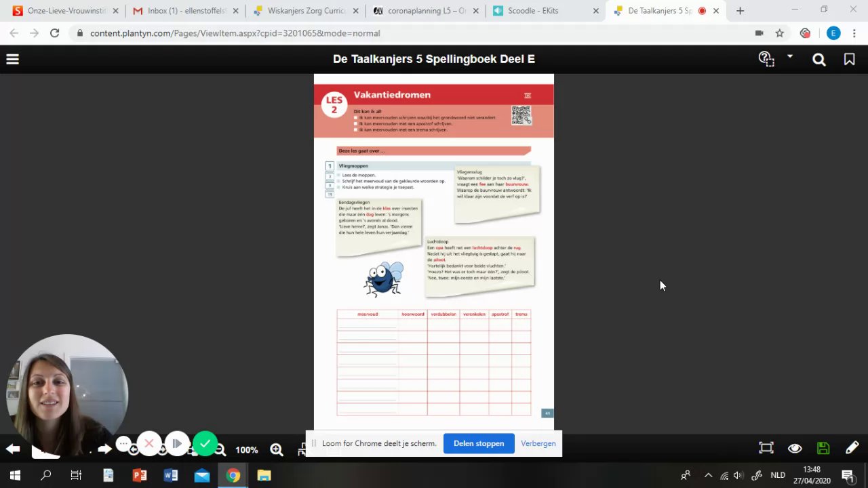Open the Chrome three-dot menu

tap(854, 33)
